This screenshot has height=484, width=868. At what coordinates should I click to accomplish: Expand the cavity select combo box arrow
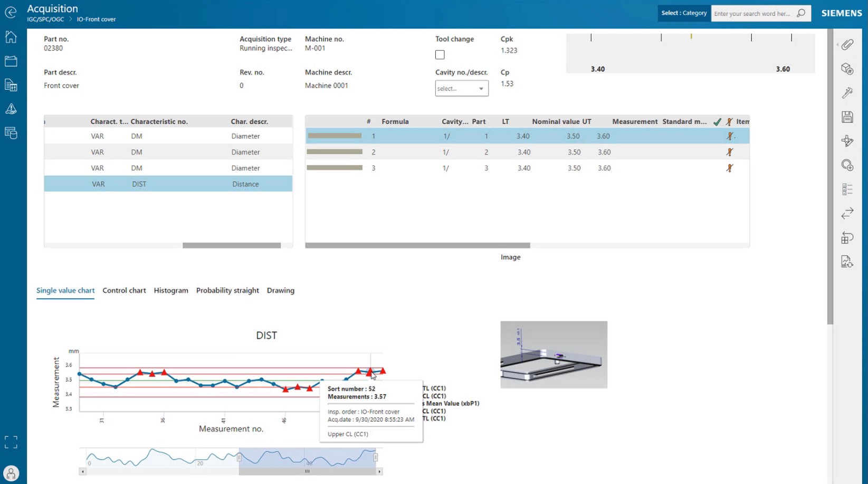pyautogui.click(x=480, y=88)
